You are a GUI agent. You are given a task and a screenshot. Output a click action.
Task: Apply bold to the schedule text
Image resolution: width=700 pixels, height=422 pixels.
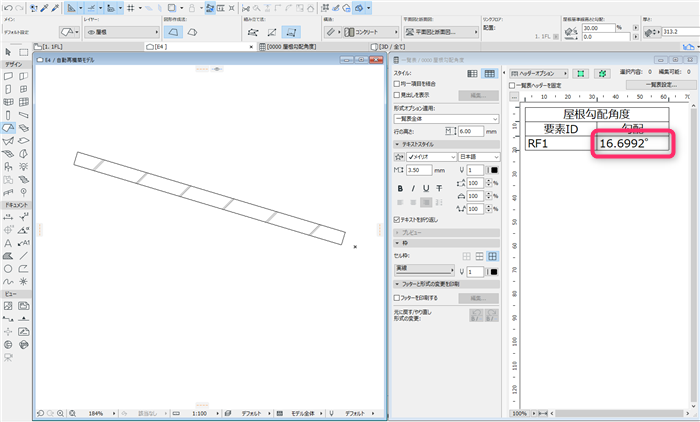pyautogui.click(x=400, y=188)
